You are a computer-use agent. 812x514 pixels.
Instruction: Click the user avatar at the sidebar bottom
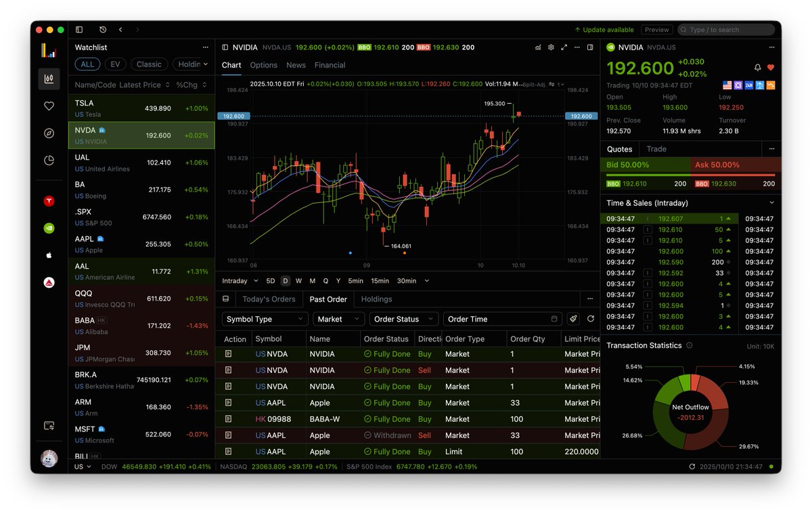[49, 458]
